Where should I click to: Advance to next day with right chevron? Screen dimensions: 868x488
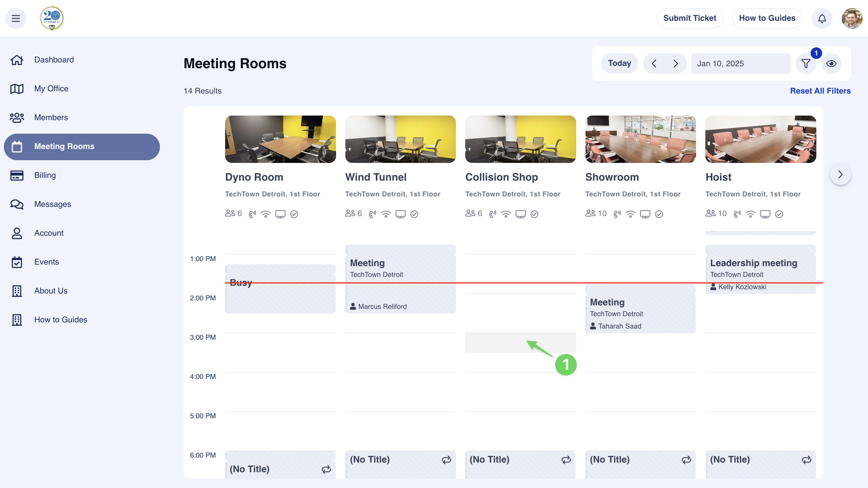[675, 64]
